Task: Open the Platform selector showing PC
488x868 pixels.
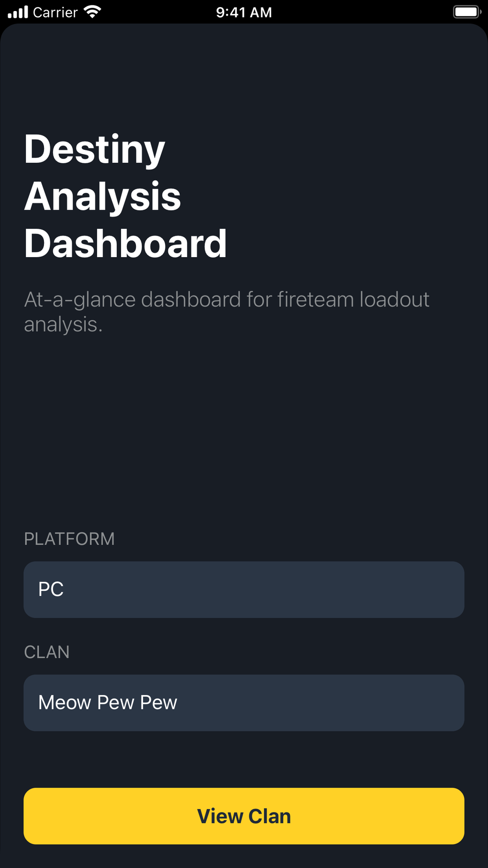Action: pyautogui.click(x=244, y=589)
